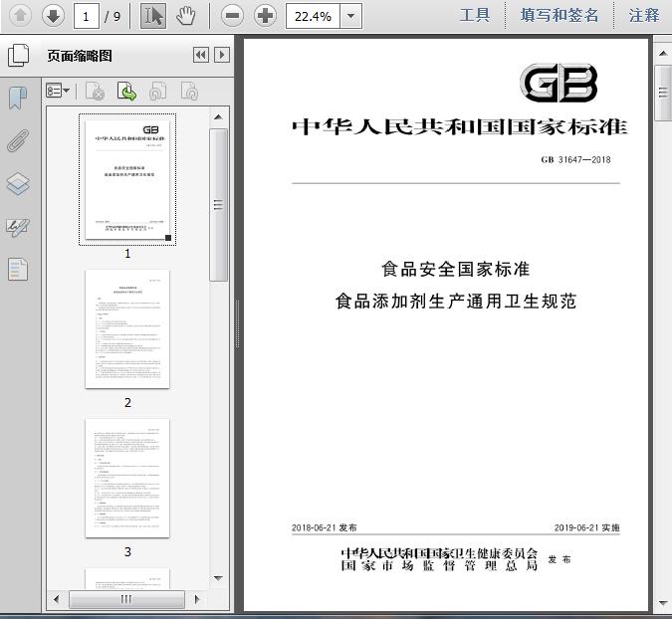
Task: Open the zoom percentage dropdown arrow
Action: 350,15
